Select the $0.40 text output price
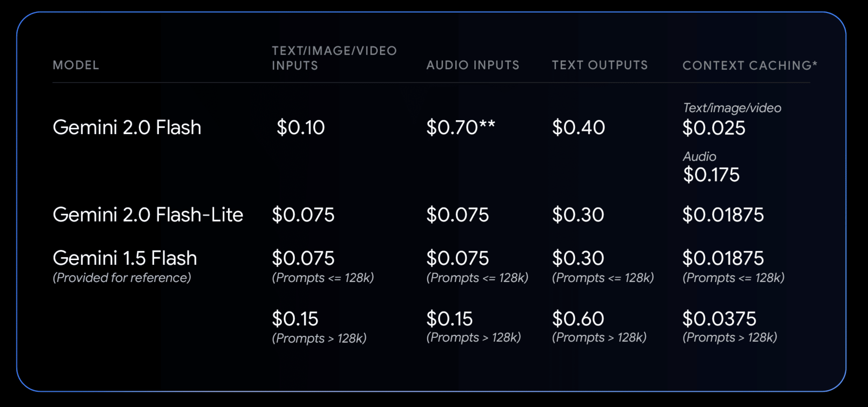Viewport: 868px width, 407px height. click(578, 127)
